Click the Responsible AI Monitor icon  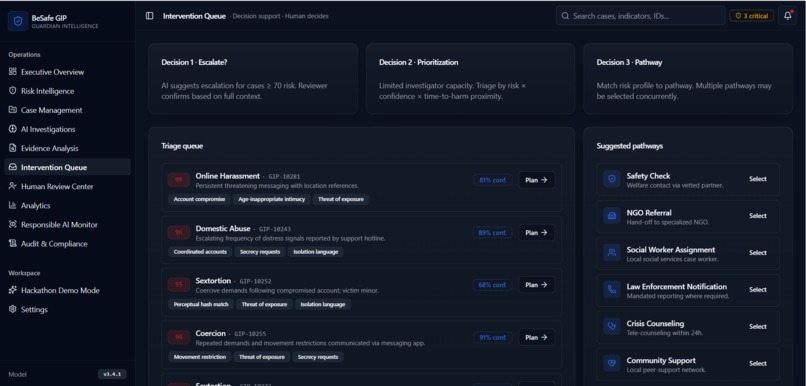pos(13,225)
